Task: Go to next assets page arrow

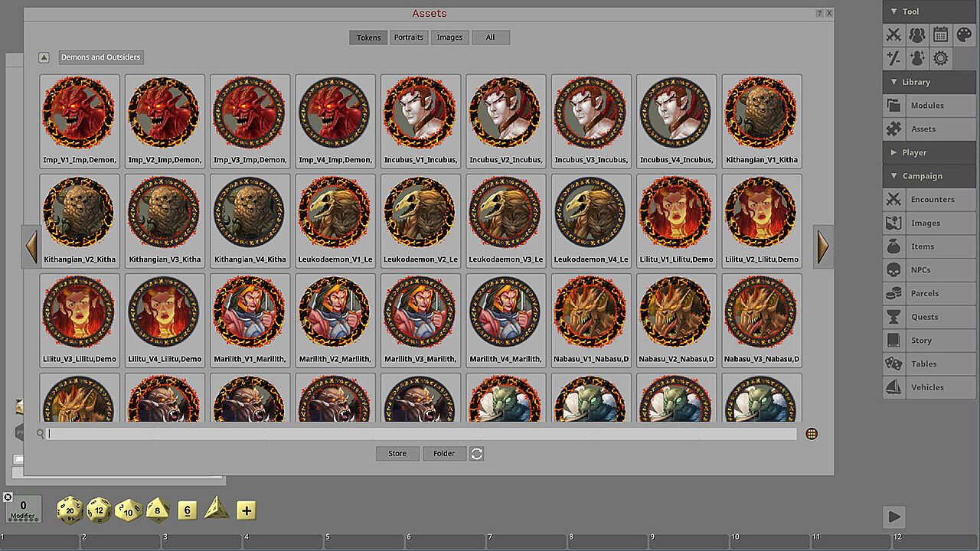Action: point(823,246)
